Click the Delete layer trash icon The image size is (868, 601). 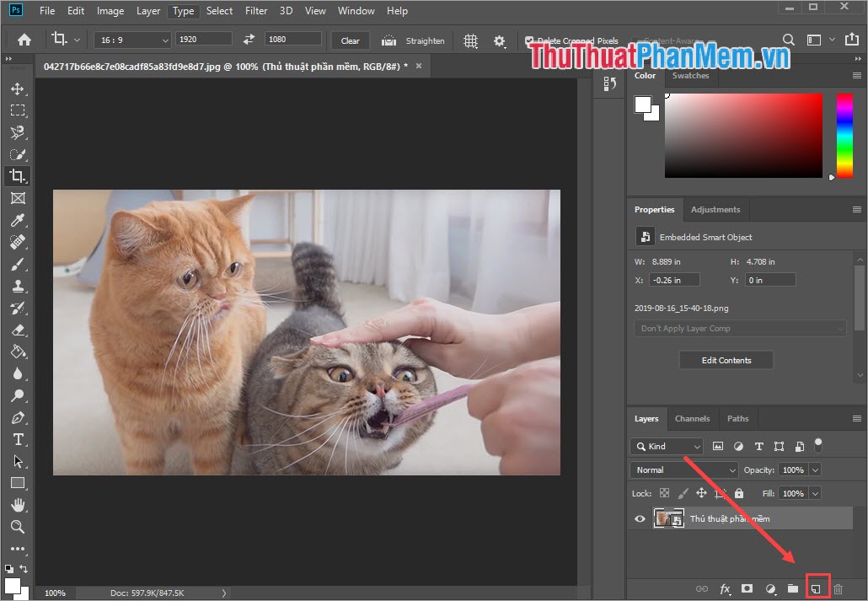point(839,588)
